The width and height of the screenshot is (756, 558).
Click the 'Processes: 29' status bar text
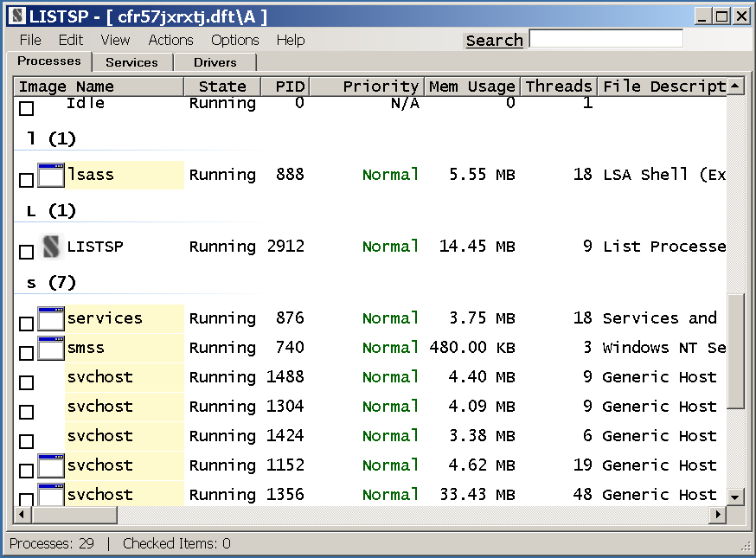[x=52, y=543]
